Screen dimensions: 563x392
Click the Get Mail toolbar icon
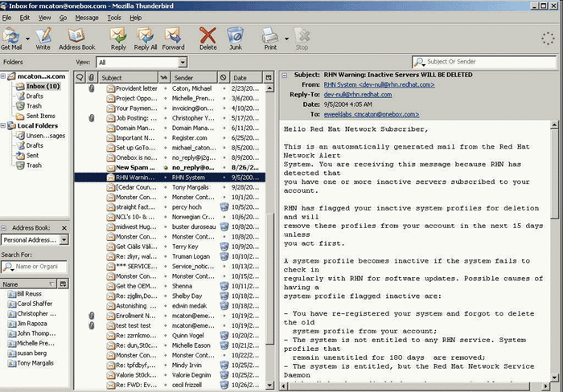[11, 39]
